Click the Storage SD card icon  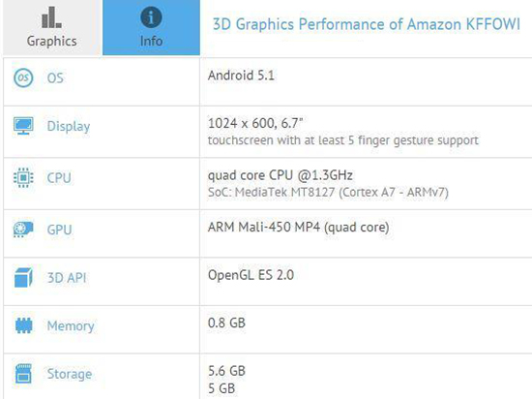click(23, 374)
